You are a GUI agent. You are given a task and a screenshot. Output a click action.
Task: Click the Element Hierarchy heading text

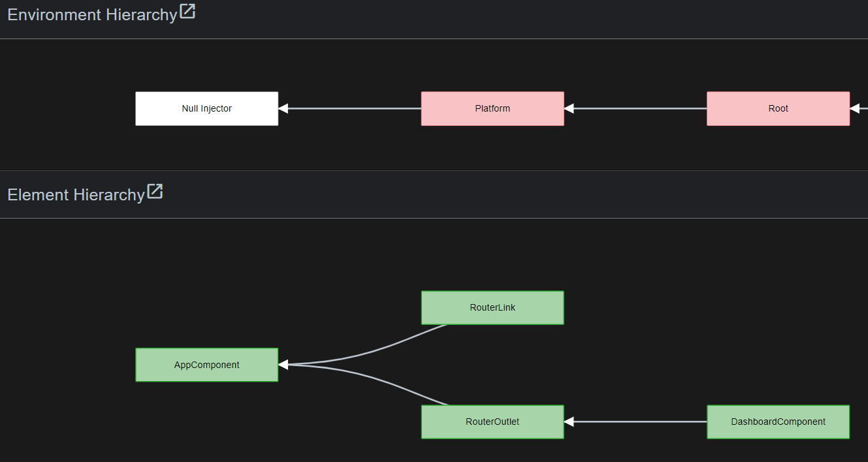[76, 194]
